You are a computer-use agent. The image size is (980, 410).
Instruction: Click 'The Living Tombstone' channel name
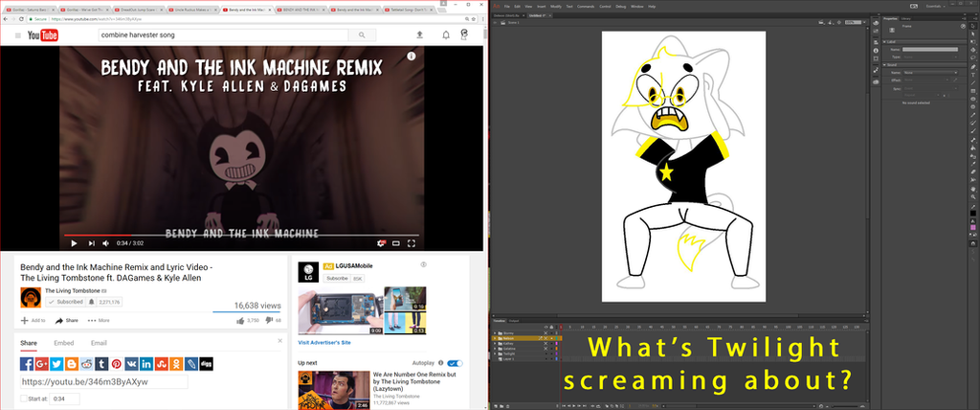pyautogui.click(x=72, y=291)
